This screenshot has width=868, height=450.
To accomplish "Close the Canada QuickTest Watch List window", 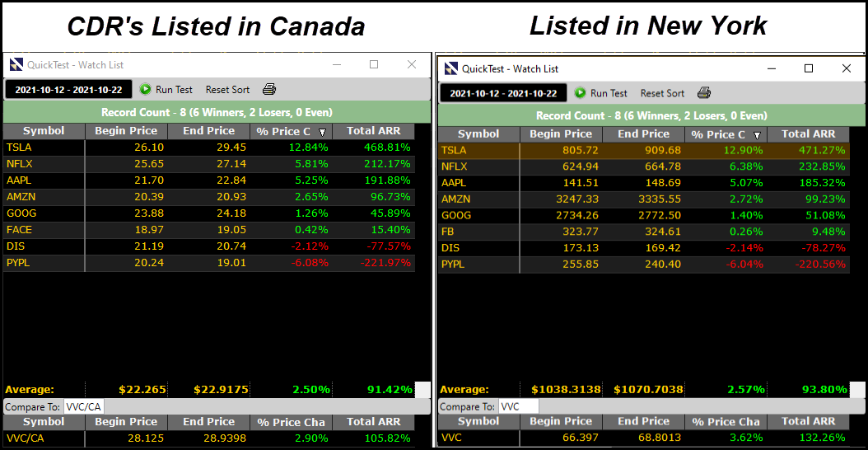I will pos(411,64).
